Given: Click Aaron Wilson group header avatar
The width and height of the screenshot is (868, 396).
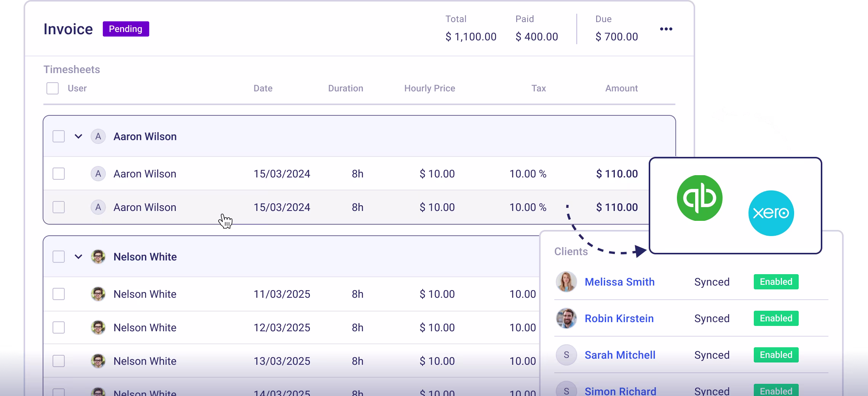Looking at the screenshot, I should click(98, 136).
